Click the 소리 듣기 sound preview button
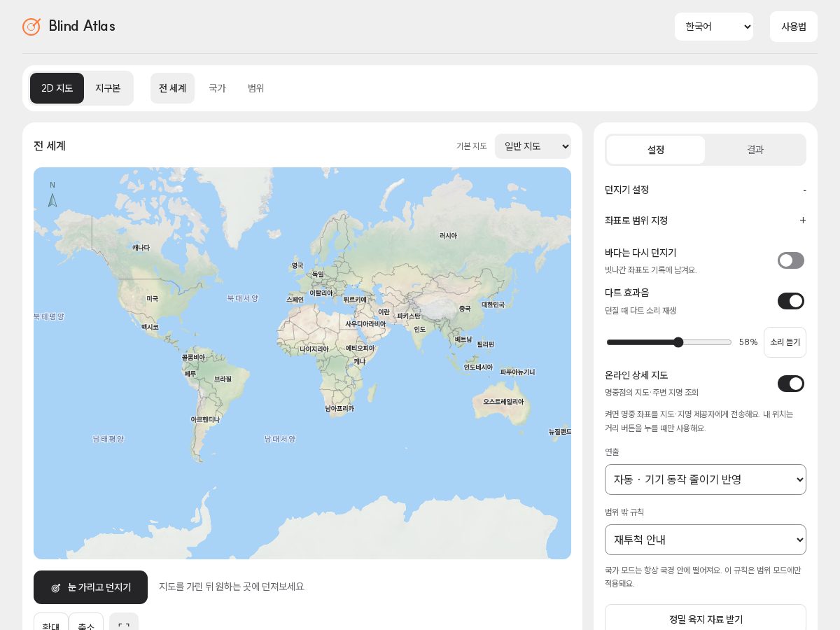 click(x=785, y=342)
